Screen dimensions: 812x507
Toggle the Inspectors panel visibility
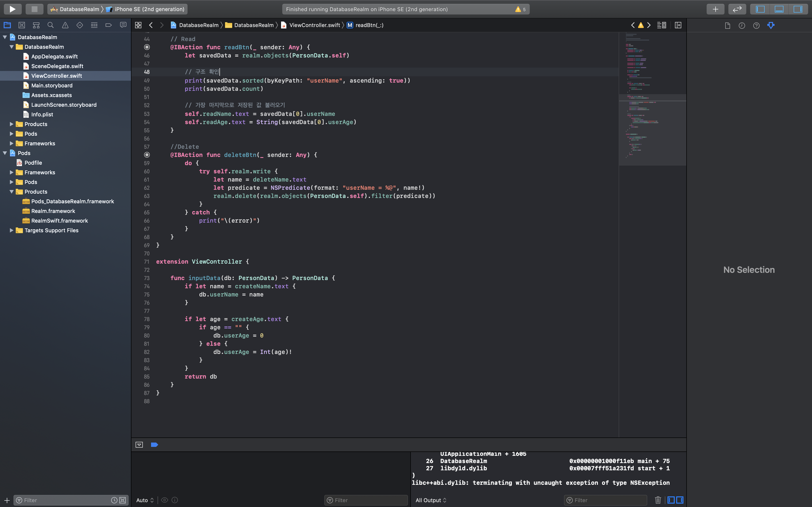[x=797, y=9]
